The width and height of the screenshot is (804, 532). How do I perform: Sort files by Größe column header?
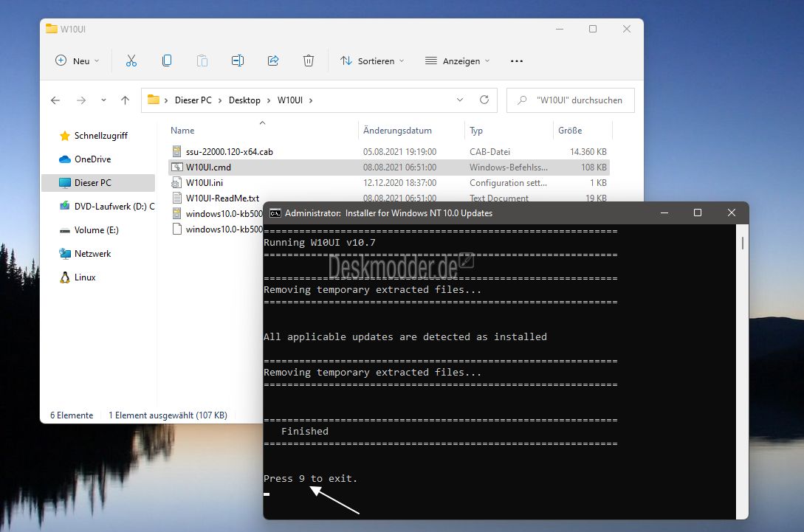point(570,131)
